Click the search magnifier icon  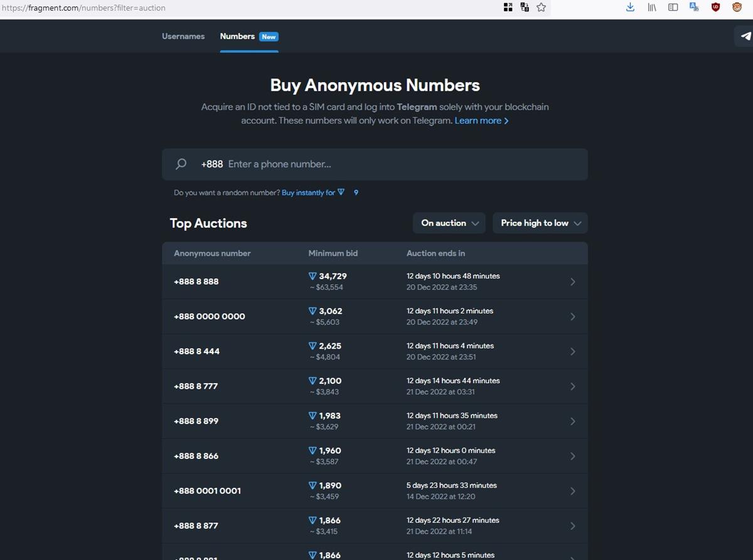coord(181,164)
